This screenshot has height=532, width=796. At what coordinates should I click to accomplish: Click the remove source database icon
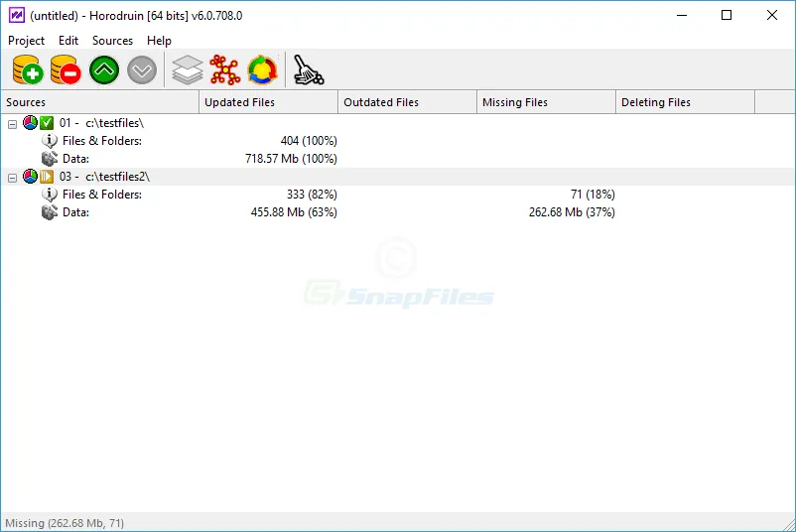(x=66, y=69)
